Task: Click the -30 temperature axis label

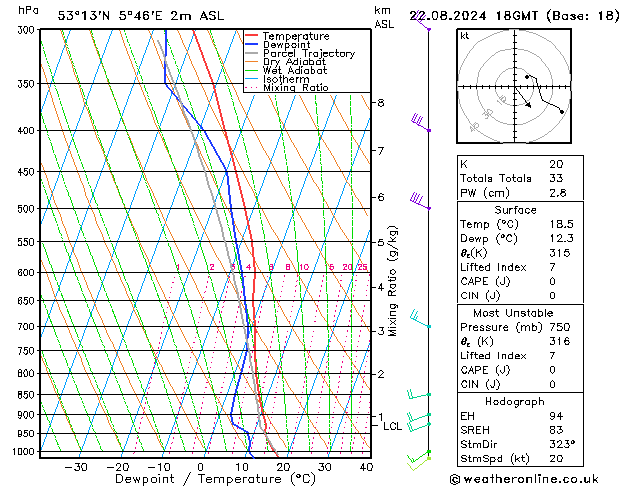Action: 76,467
